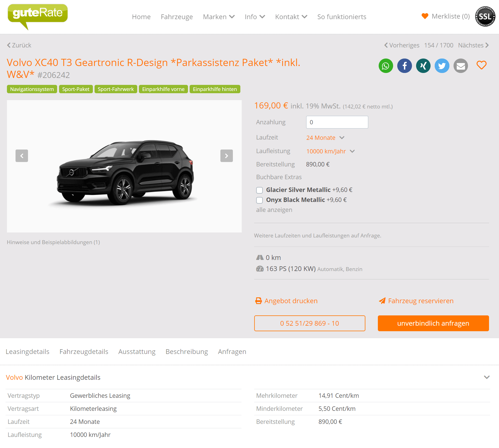The image size is (499, 448).
Task: Share the offer via WhatsApp icon
Action: point(386,66)
